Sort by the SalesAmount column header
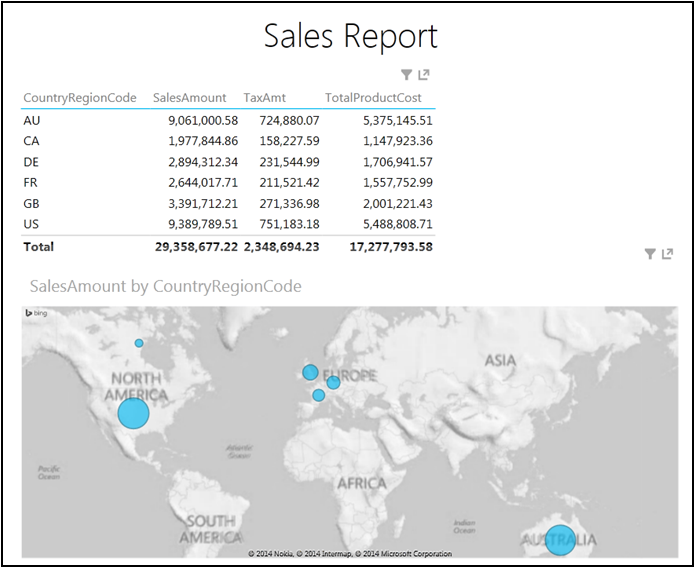Image resolution: width=695 pixels, height=568 pixels. point(189,98)
